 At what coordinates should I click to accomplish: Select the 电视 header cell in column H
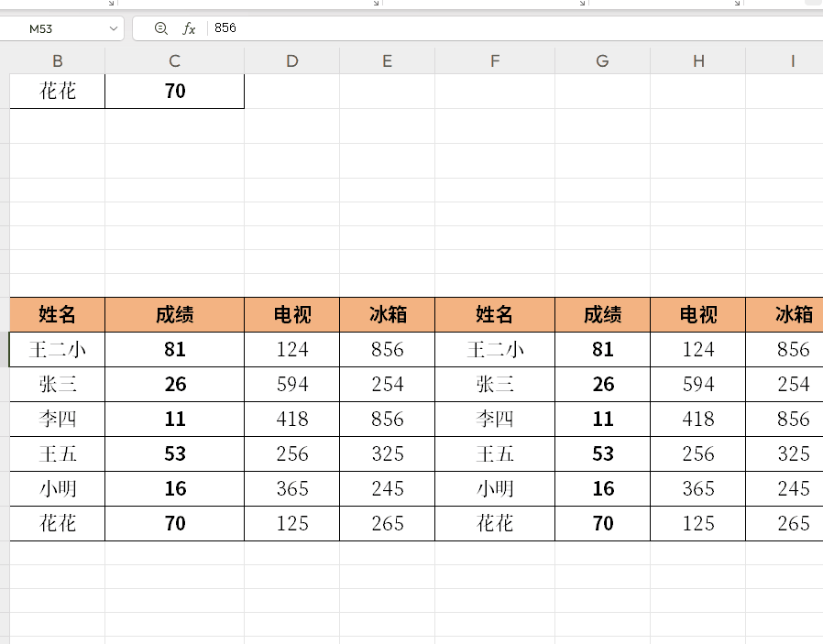[x=698, y=314]
